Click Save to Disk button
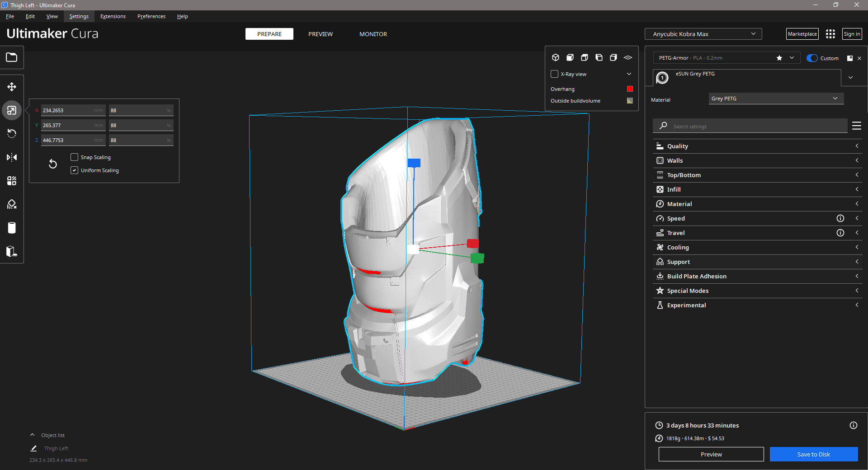The width and height of the screenshot is (868, 470). click(814, 454)
